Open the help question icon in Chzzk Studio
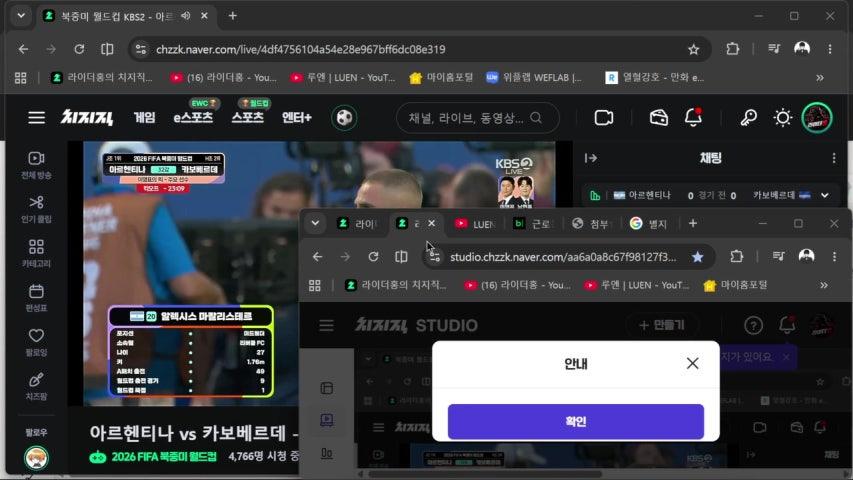This screenshot has width=853, height=480. pyautogui.click(x=753, y=325)
